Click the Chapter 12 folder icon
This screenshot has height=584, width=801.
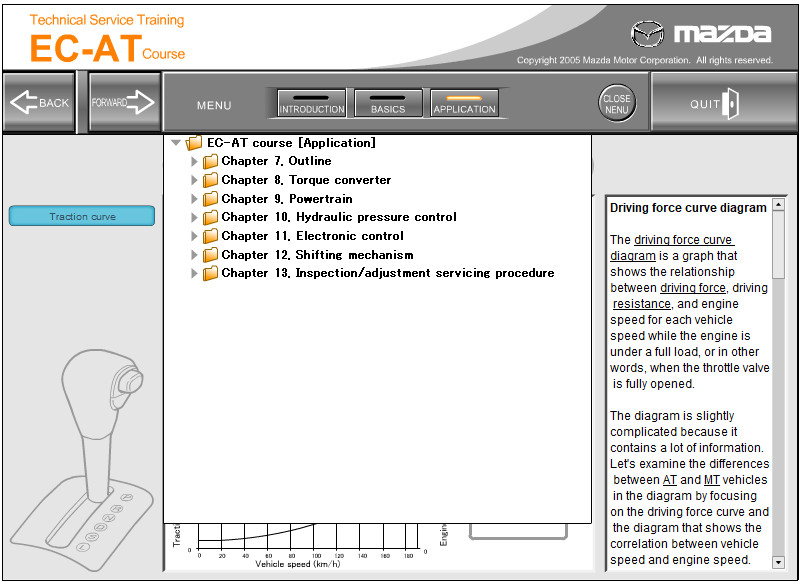click(210, 254)
